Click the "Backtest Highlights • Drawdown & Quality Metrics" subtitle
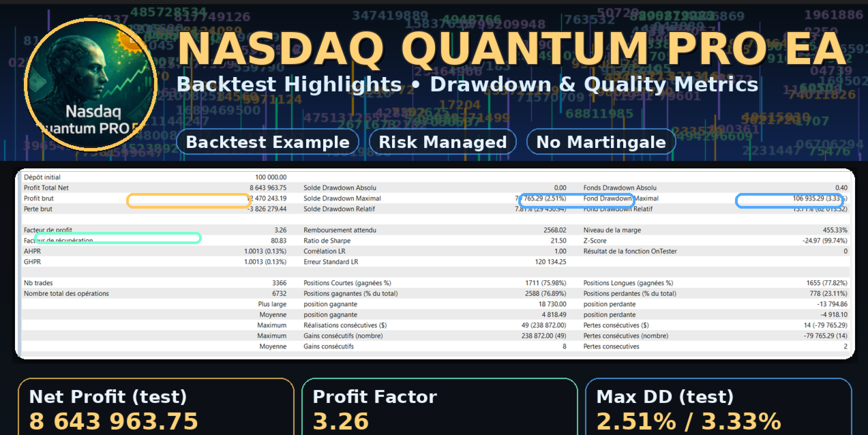 (467, 85)
